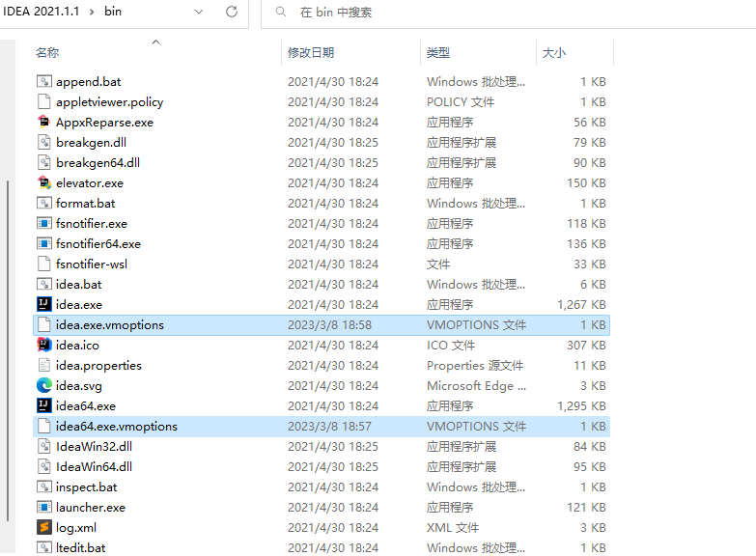The image size is (756, 556).
Task: Click the fsnotifier.exe application icon
Action: point(43,223)
